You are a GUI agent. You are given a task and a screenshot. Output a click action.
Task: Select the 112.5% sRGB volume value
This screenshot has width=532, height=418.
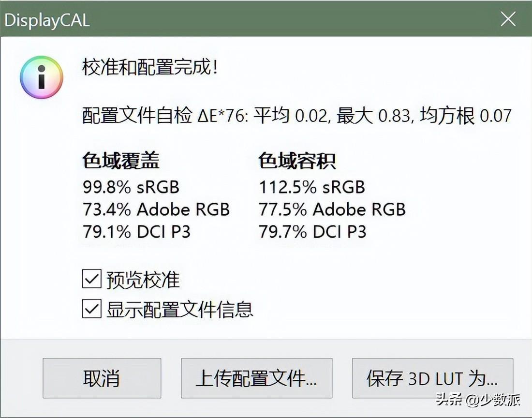pos(312,187)
